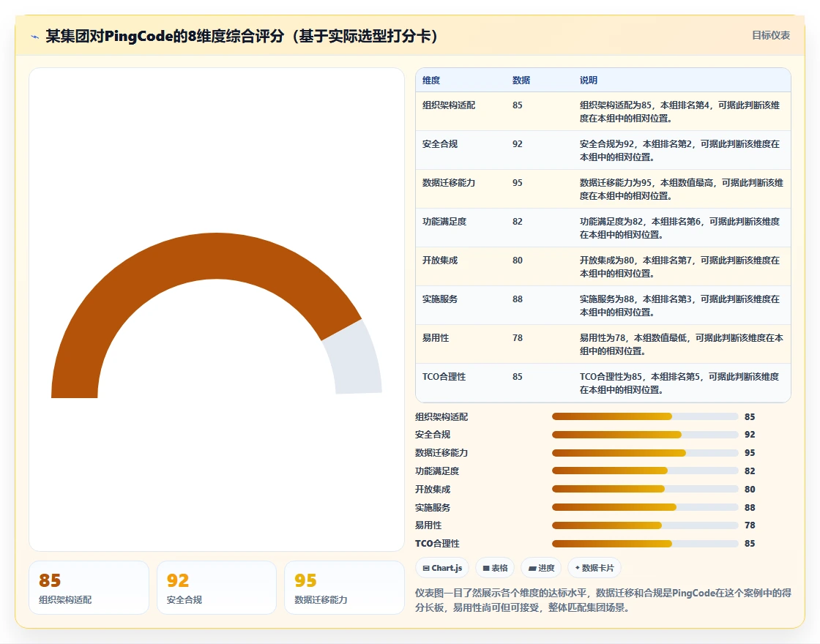820x644 pixels.
Task: Click the 开放集成为80 description text
Action: click(x=679, y=266)
